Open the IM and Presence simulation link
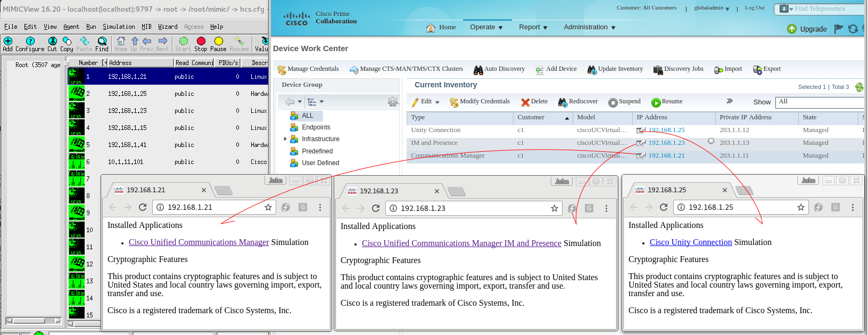 click(461, 243)
